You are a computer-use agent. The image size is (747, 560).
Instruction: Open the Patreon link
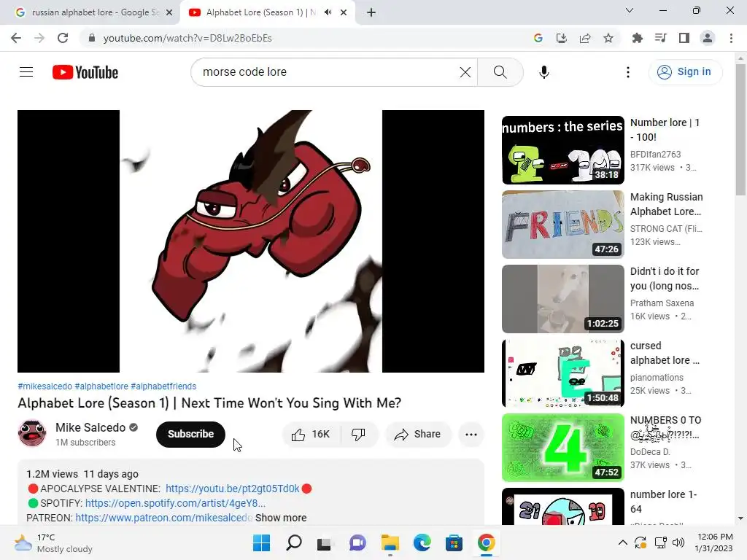(x=164, y=518)
